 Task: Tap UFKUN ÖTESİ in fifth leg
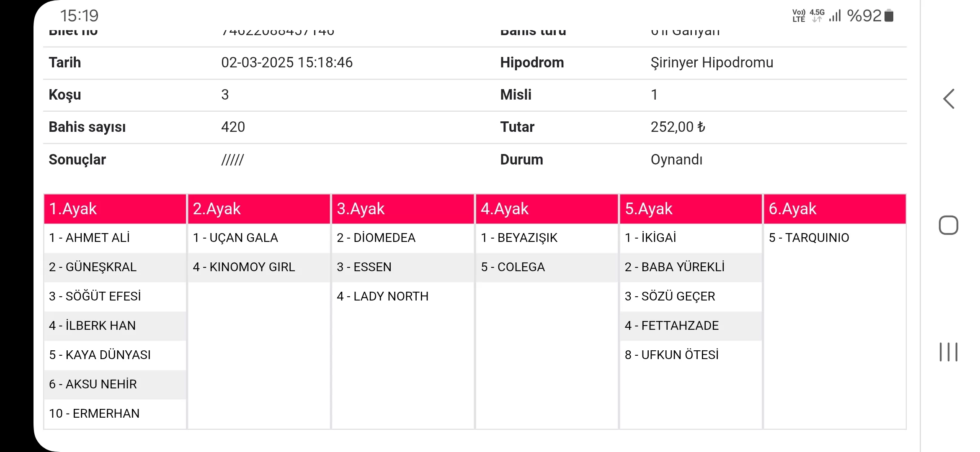tap(671, 355)
